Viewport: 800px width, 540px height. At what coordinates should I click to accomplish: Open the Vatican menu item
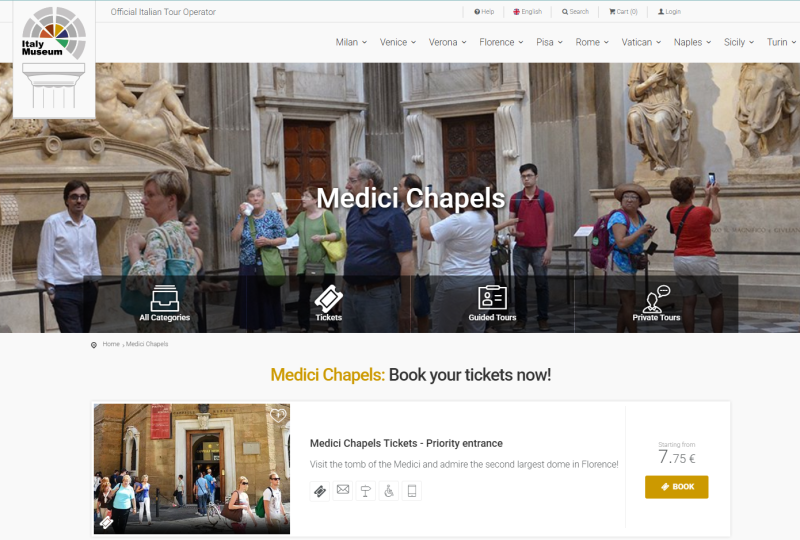point(641,42)
